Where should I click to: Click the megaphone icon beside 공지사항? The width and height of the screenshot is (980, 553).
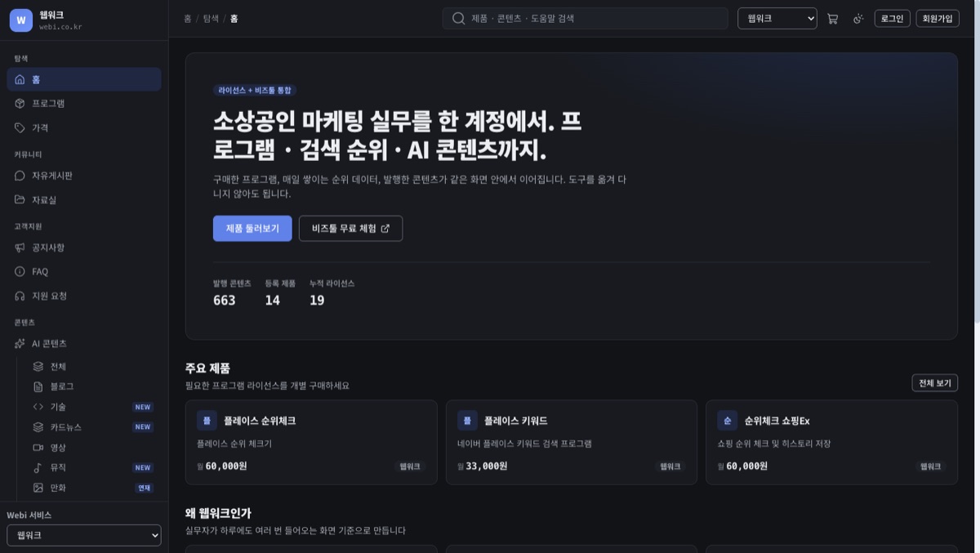click(x=20, y=248)
